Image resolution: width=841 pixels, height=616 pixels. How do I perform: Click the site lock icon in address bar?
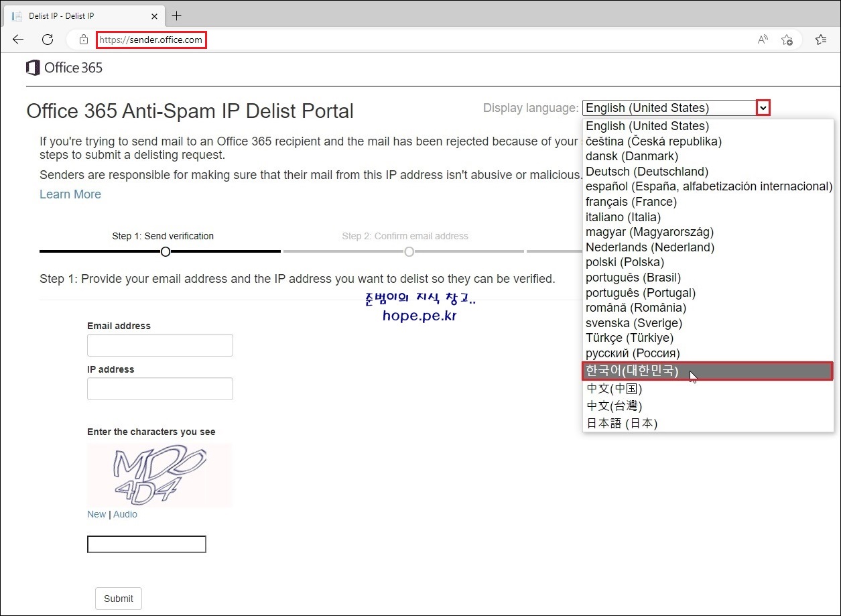(x=84, y=40)
